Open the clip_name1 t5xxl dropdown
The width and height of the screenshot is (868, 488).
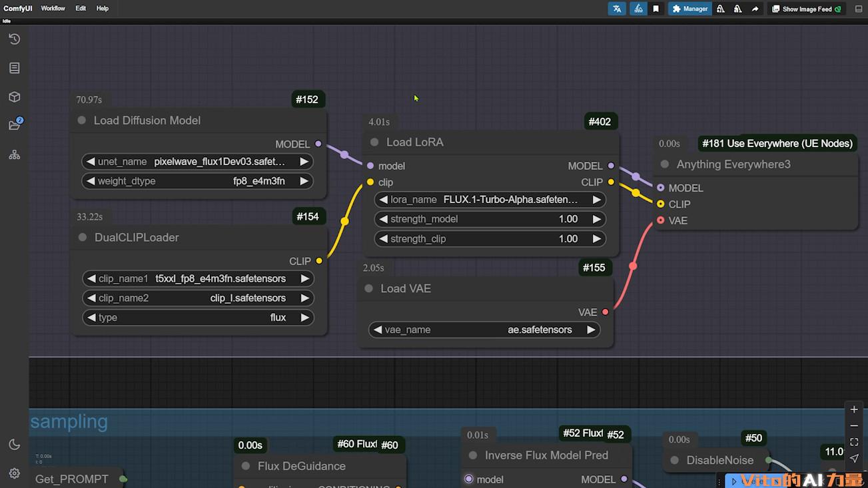[198, 279]
